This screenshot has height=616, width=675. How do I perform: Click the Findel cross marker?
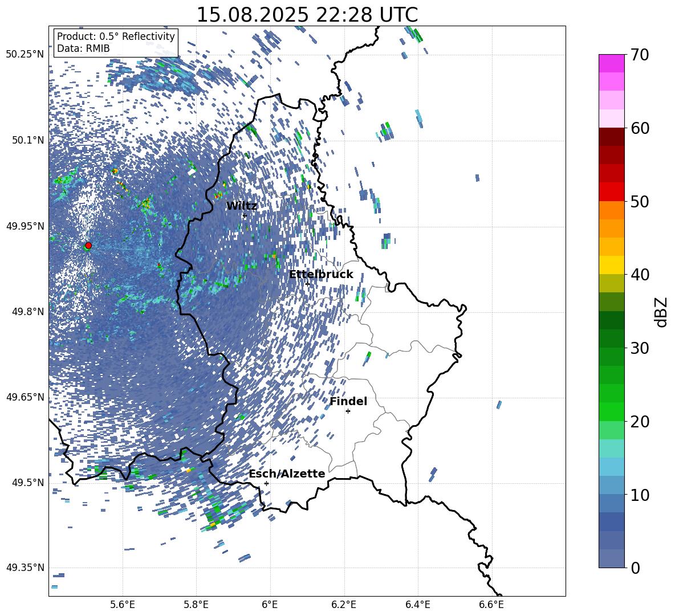[x=348, y=411]
